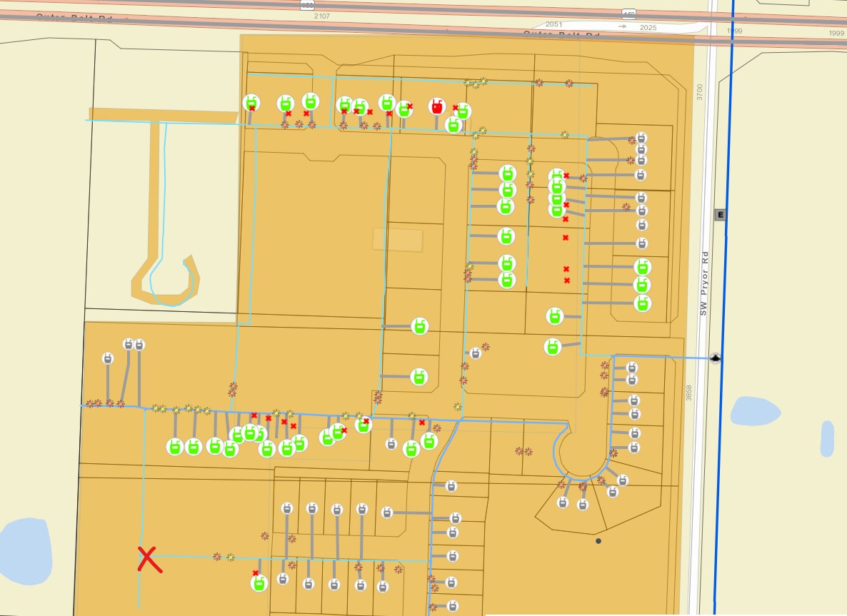
Task: Select the green meter beside the large red X
Action: pyautogui.click(x=259, y=583)
